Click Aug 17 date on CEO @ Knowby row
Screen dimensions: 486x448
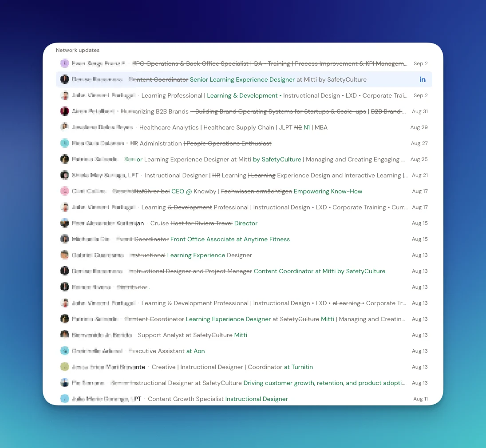pos(420,191)
